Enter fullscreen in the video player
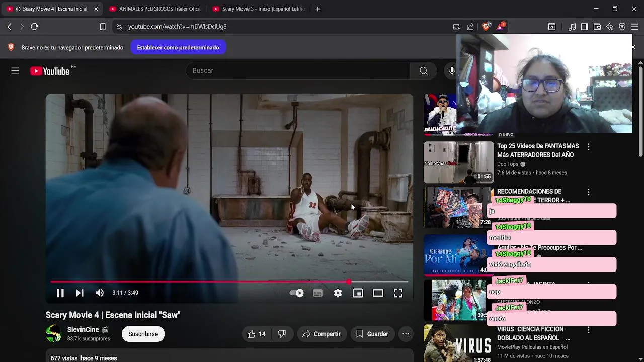The image size is (644, 362). click(398, 293)
